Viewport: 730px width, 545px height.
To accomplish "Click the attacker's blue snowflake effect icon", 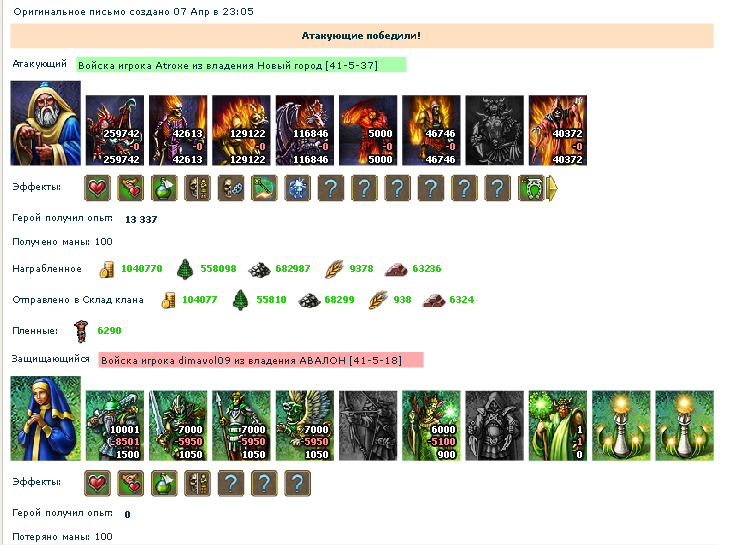I will (297, 188).
